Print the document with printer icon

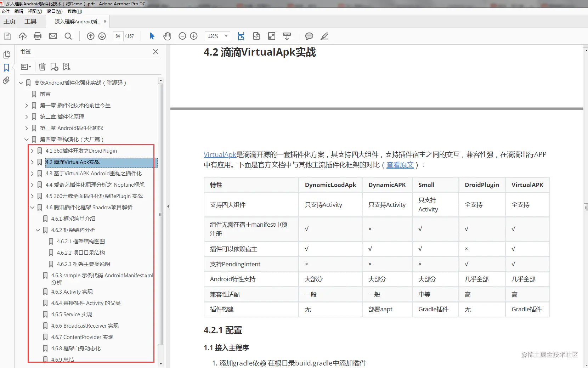coord(38,36)
